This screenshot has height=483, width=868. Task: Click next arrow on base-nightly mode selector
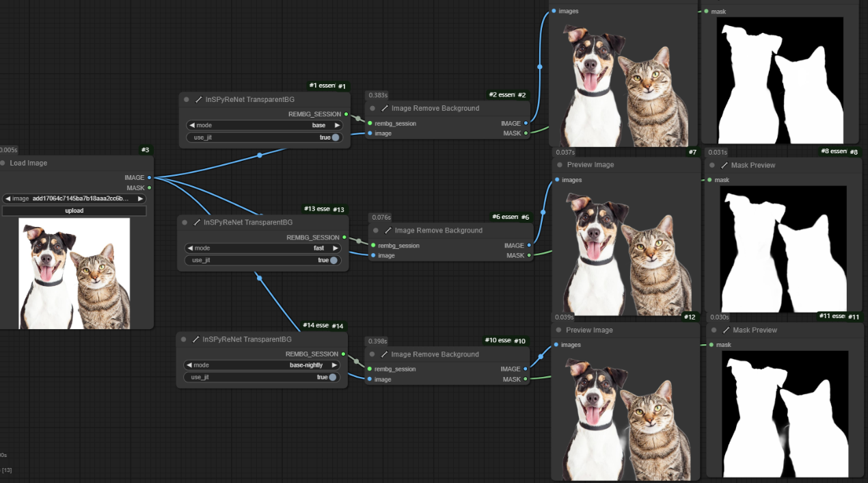[x=334, y=365]
